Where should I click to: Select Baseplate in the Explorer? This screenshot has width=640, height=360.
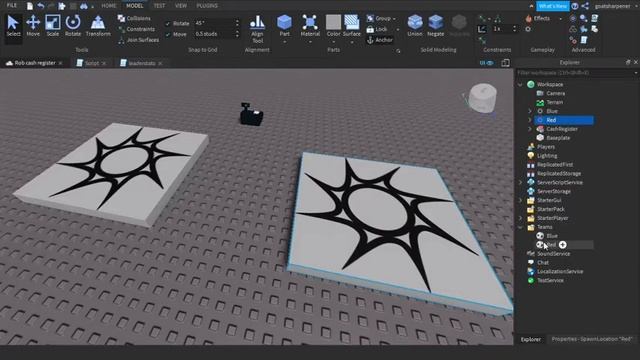[558, 138]
